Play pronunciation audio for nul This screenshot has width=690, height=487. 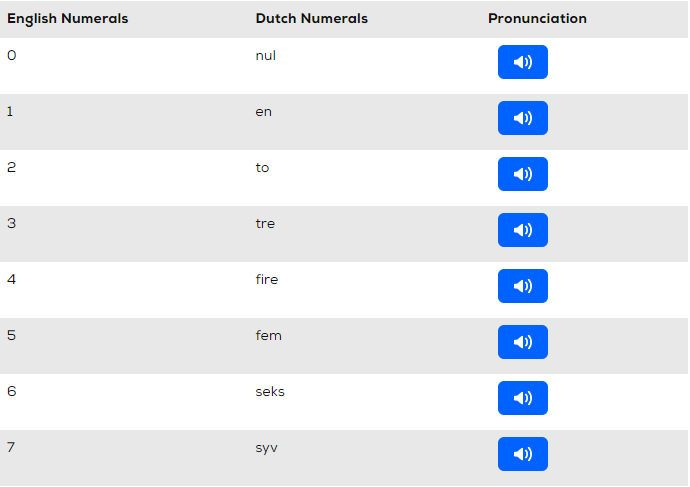[523, 62]
